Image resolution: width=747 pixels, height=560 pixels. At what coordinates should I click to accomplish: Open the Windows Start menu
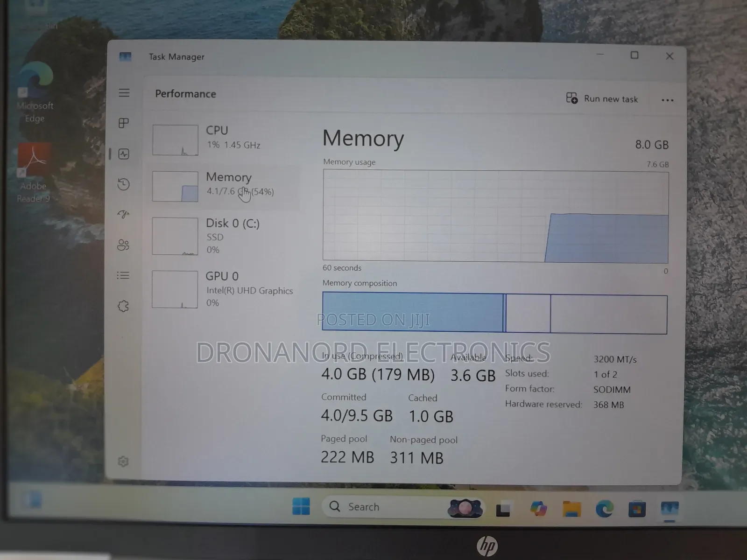point(301,506)
